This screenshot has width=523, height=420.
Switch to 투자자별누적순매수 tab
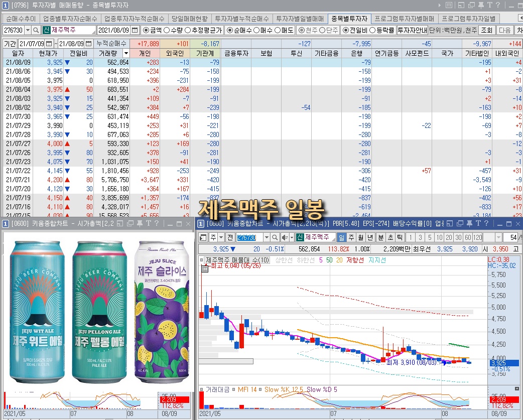click(x=242, y=19)
